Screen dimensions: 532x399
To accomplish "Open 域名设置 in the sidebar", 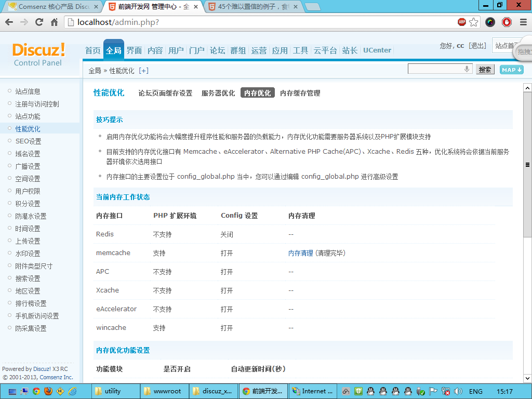I will [28, 154].
